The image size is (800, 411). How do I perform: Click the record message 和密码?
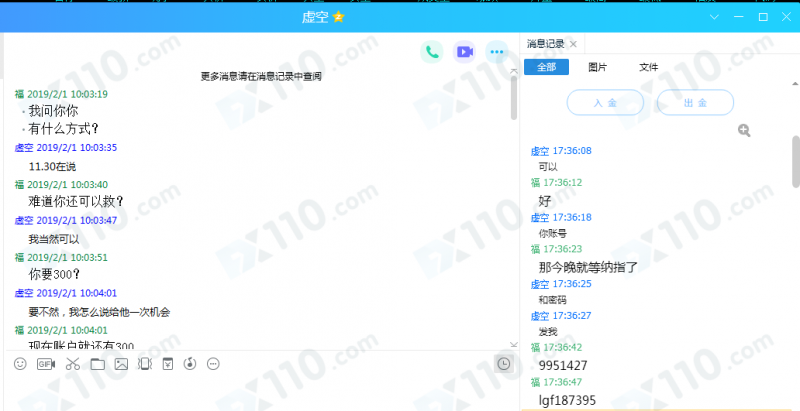click(553, 300)
